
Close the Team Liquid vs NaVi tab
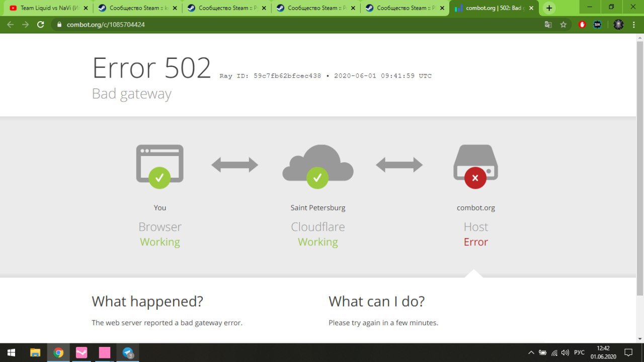[86, 8]
